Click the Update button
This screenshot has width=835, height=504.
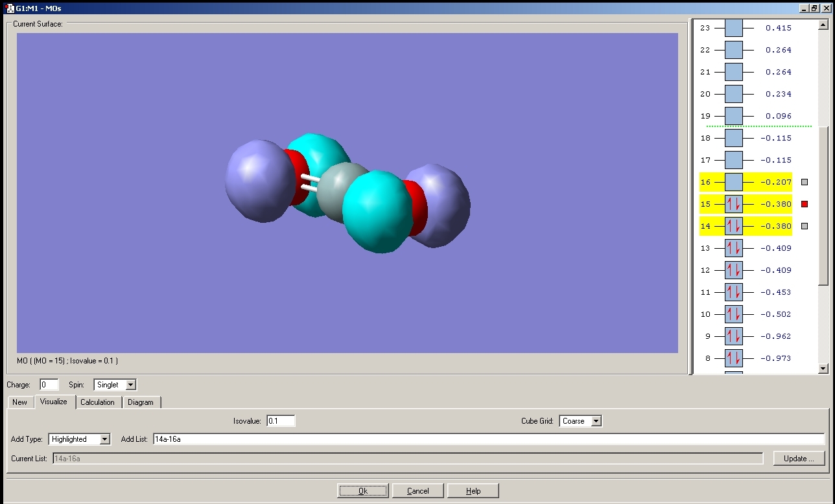click(799, 459)
